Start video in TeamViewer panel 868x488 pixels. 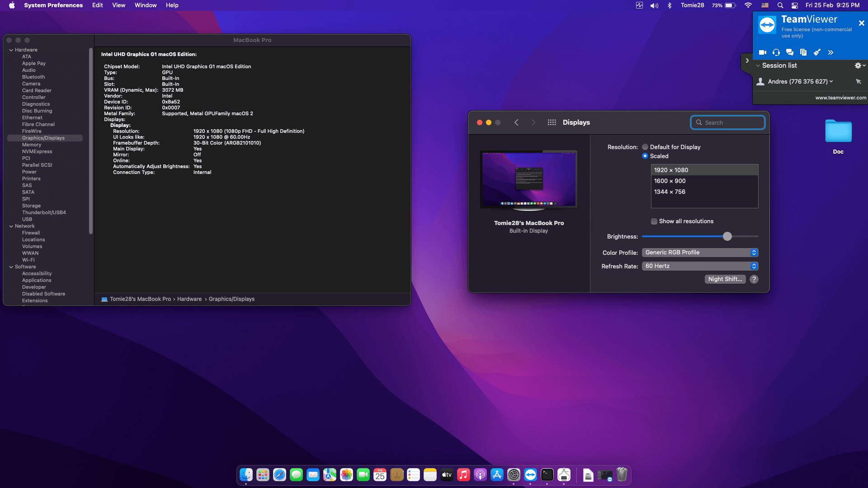[762, 52]
